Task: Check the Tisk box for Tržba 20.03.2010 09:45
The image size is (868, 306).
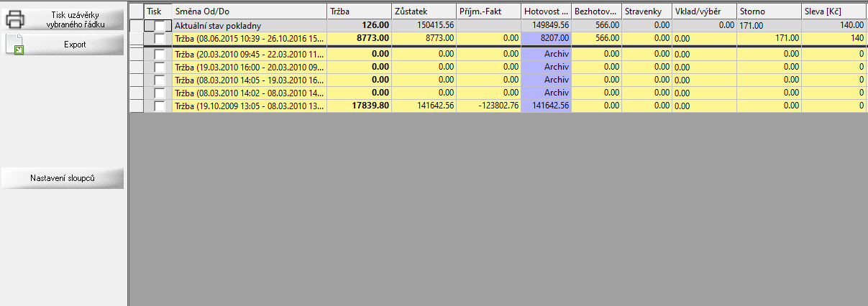Action: click(x=159, y=54)
